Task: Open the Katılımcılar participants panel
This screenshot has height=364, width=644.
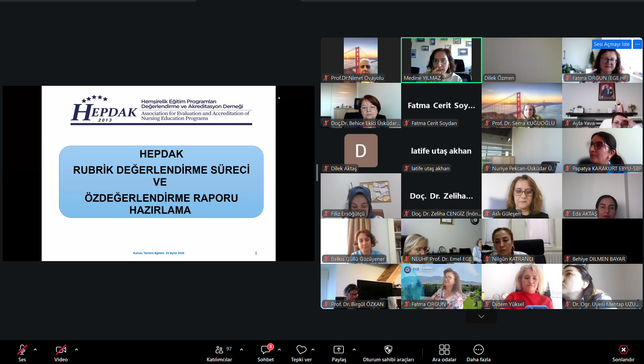Action: 219,353
